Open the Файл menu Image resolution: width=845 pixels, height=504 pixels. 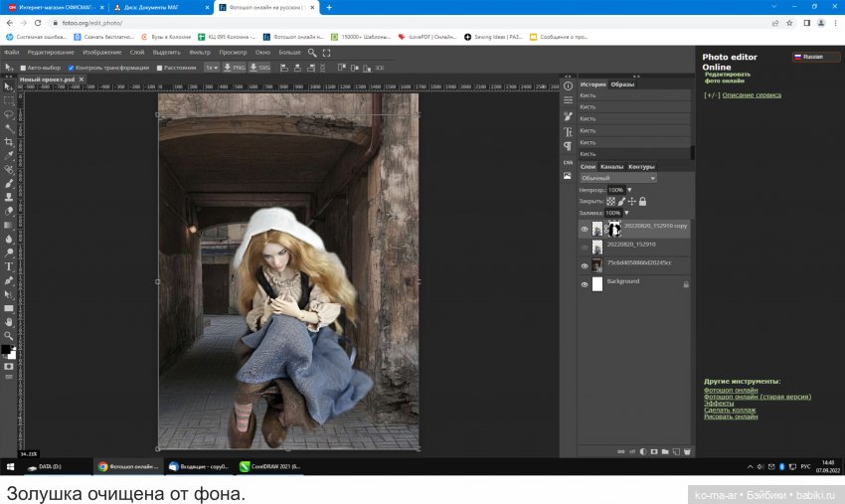coord(11,53)
